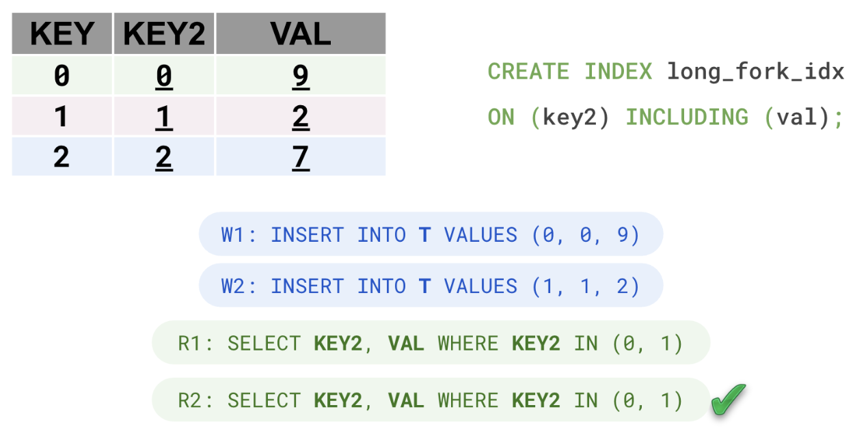Select the KEY column header
This screenshot has width=868, height=444.
click(62, 34)
